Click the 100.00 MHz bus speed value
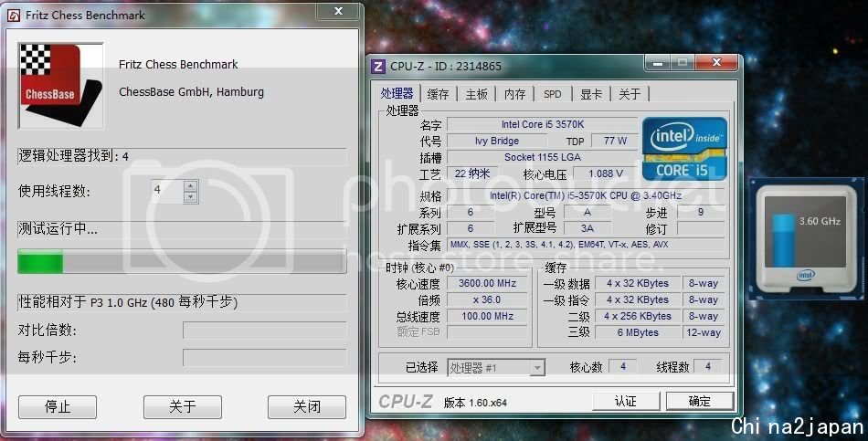This screenshot has height=441, width=868. (x=487, y=317)
